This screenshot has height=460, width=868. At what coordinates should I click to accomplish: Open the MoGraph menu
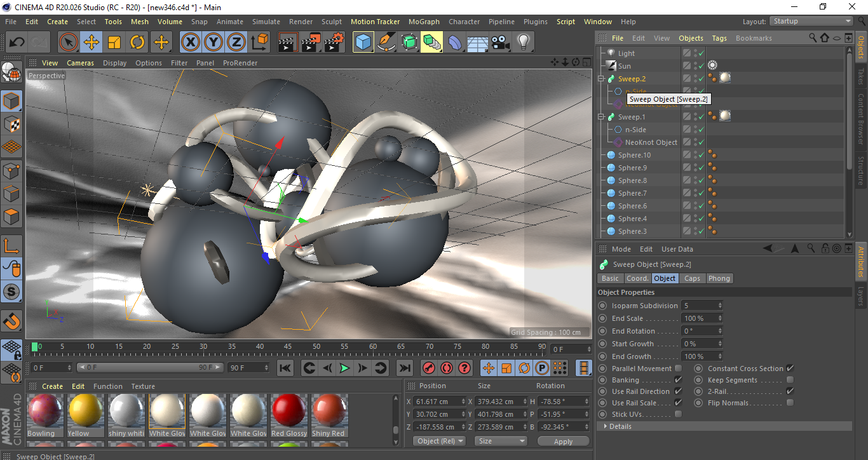424,22
